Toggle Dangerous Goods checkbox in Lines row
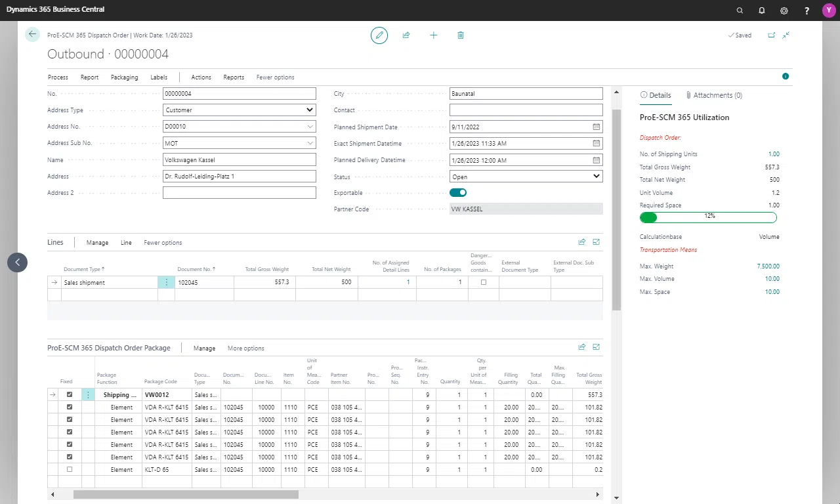Viewport: 840px width, 504px height. (x=484, y=282)
